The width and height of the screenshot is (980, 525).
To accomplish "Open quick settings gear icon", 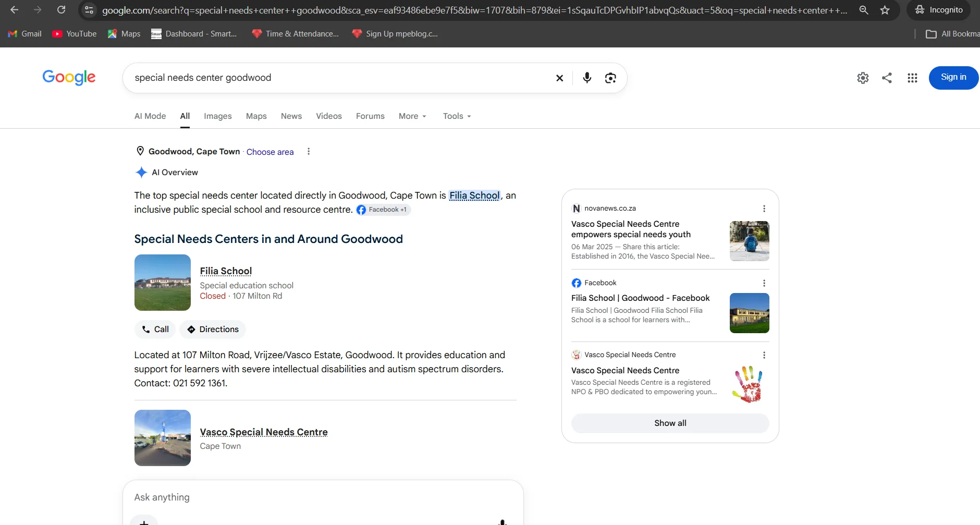I will (863, 78).
